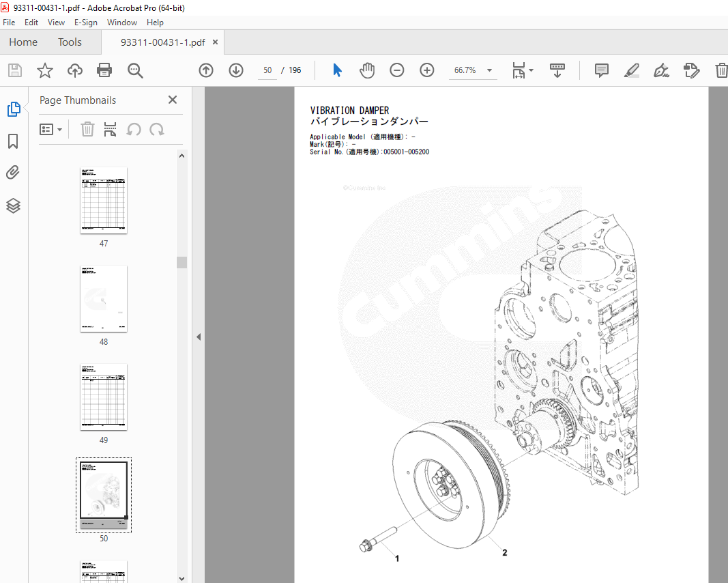The height and width of the screenshot is (583, 728).
Task: Activate the hand pan tool
Action: [367, 70]
